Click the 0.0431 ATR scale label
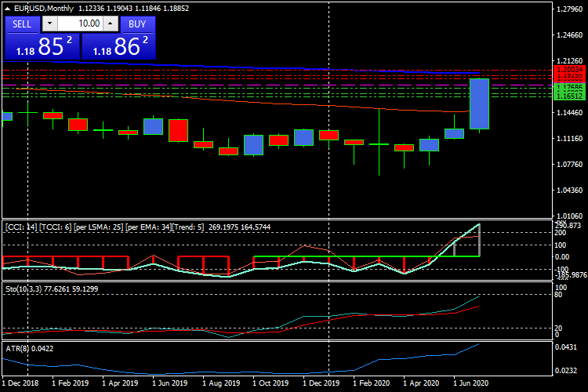Viewport: 588px width, 392px height. coord(566,347)
